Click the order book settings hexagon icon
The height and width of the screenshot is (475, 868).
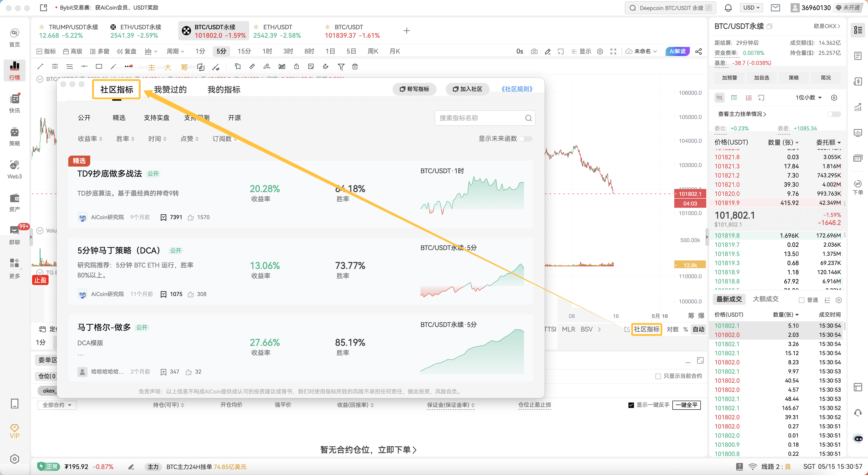coord(834,98)
